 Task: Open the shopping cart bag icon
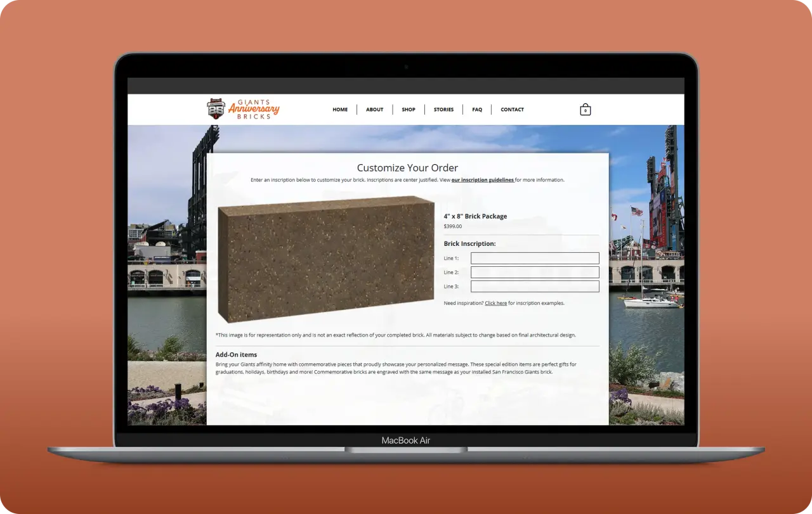pos(586,110)
